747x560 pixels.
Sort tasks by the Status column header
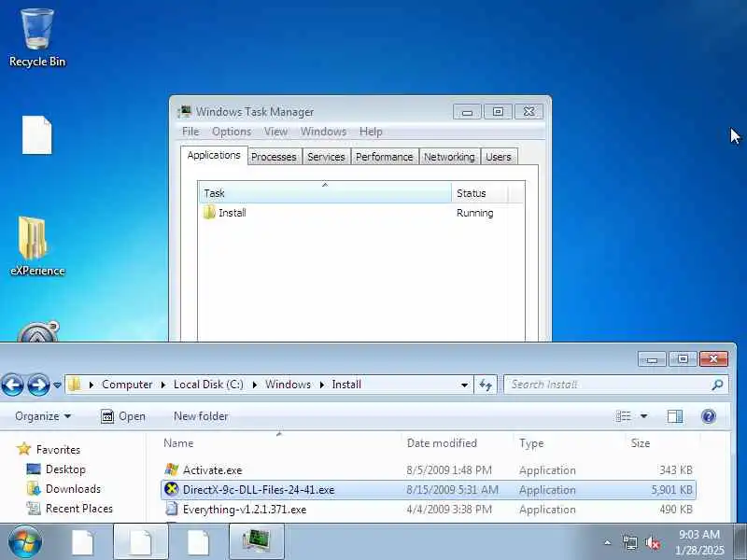tap(480, 193)
